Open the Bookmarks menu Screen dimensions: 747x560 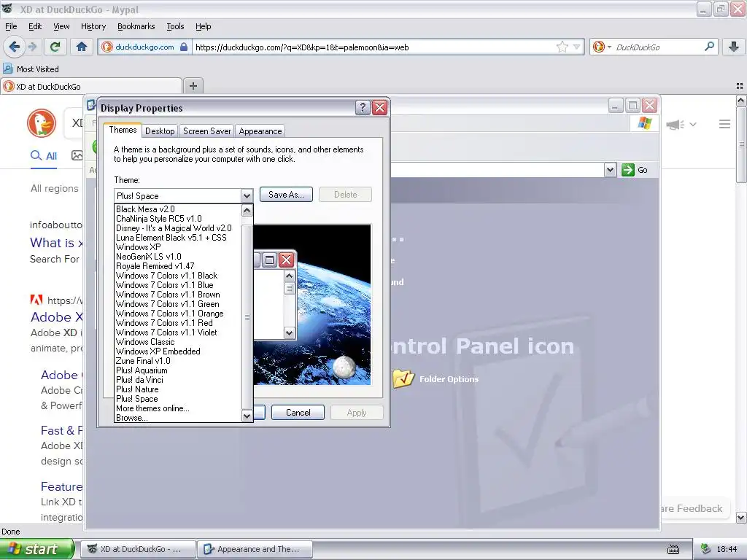[x=136, y=26]
